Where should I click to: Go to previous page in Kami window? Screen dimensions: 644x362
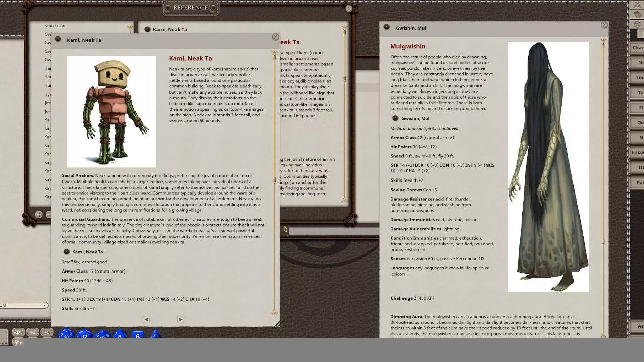[146, 319]
